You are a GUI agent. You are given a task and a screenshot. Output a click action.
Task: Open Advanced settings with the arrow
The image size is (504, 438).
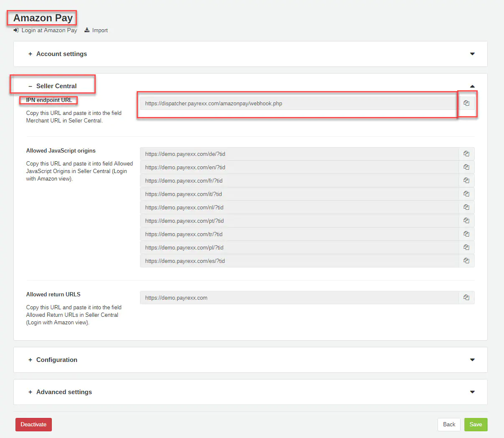(x=472, y=392)
